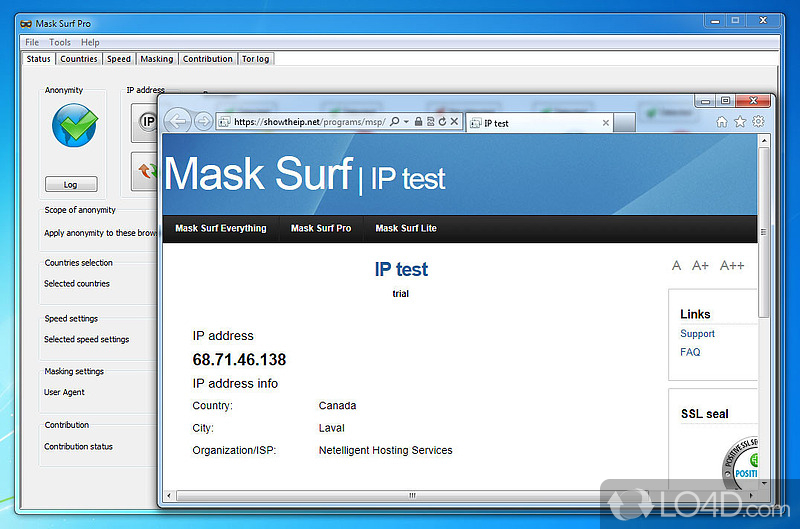Switch to the Masking tab

[157, 59]
